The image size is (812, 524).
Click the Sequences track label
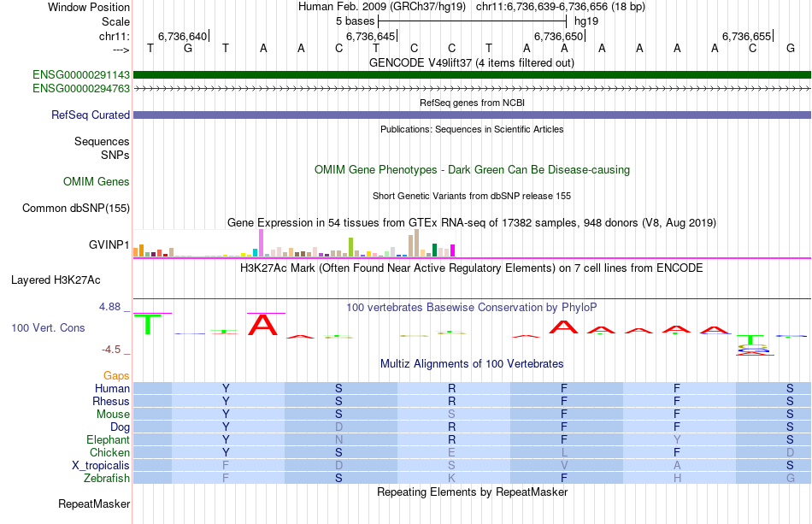[102, 141]
